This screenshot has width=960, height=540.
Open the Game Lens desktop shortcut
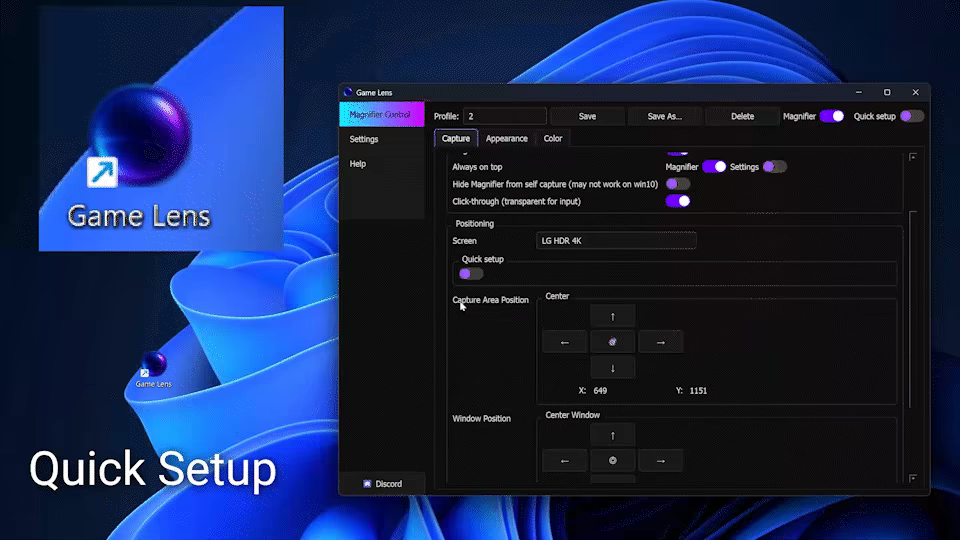coord(153,369)
